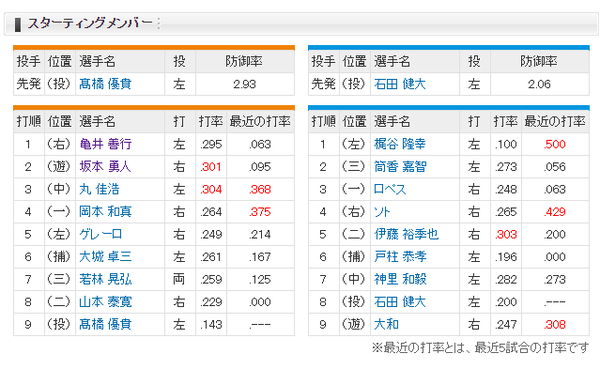This screenshot has width=600, height=369.
Task: Select batting average .247 for 大和
Action: click(x=506, y=325)
